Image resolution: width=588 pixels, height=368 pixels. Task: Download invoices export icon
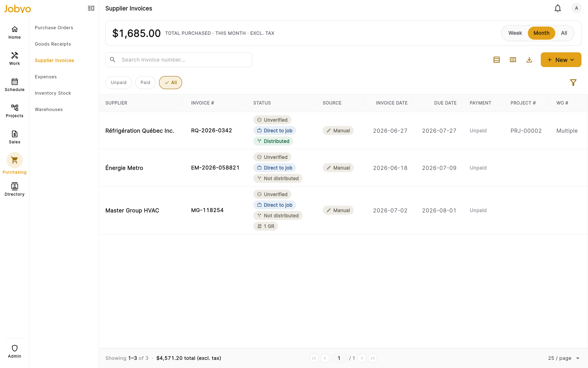tap(529, 60)
